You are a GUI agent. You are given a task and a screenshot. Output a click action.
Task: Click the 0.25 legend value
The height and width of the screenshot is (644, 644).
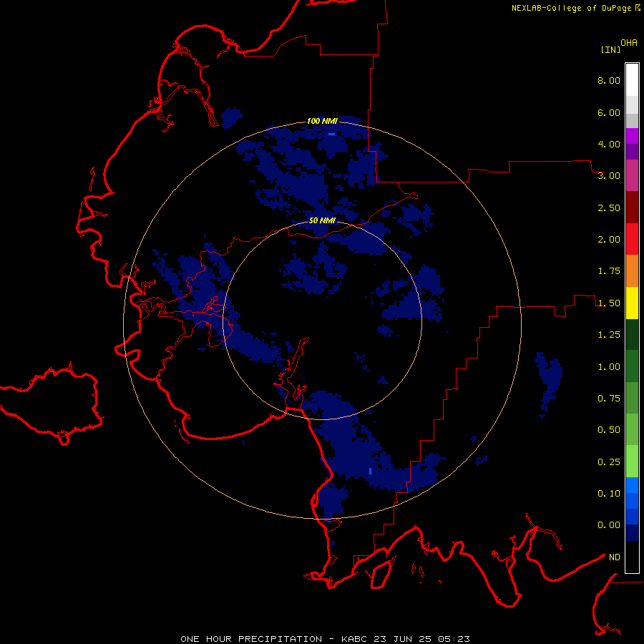(x=609, y=462)
